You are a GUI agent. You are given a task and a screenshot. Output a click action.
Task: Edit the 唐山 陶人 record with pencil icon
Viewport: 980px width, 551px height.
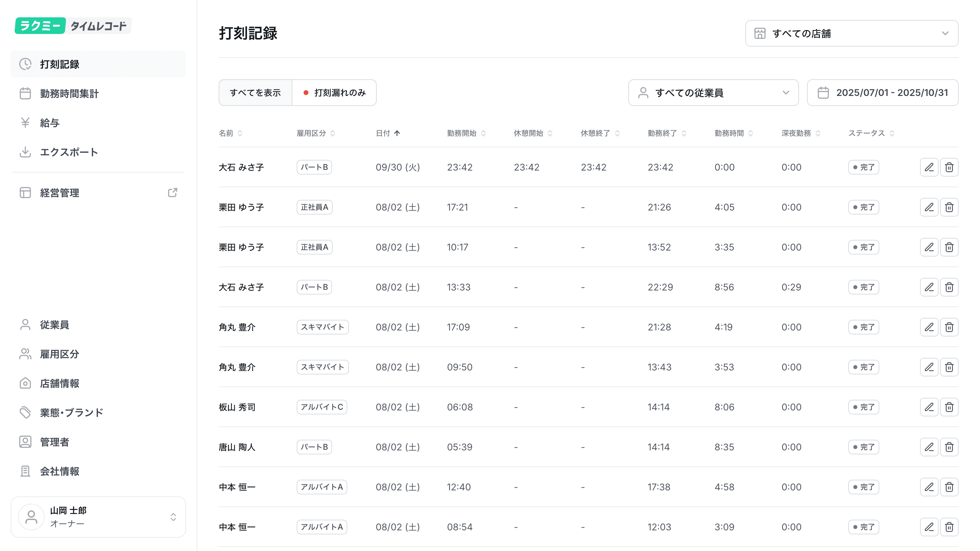pyautogui.click(x=929, y=447)
